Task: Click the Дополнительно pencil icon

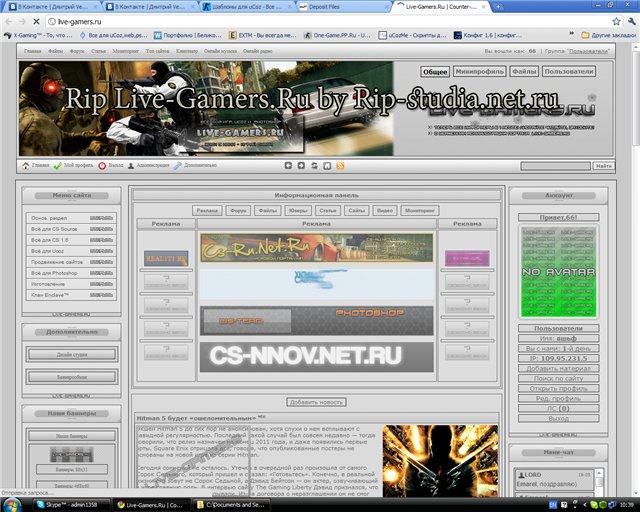Action: pos(177,166)
